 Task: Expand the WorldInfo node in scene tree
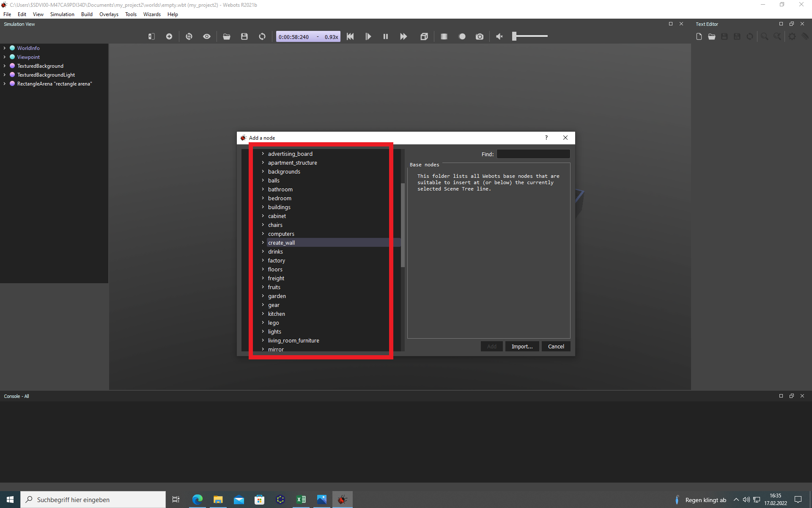click(5, 48)
